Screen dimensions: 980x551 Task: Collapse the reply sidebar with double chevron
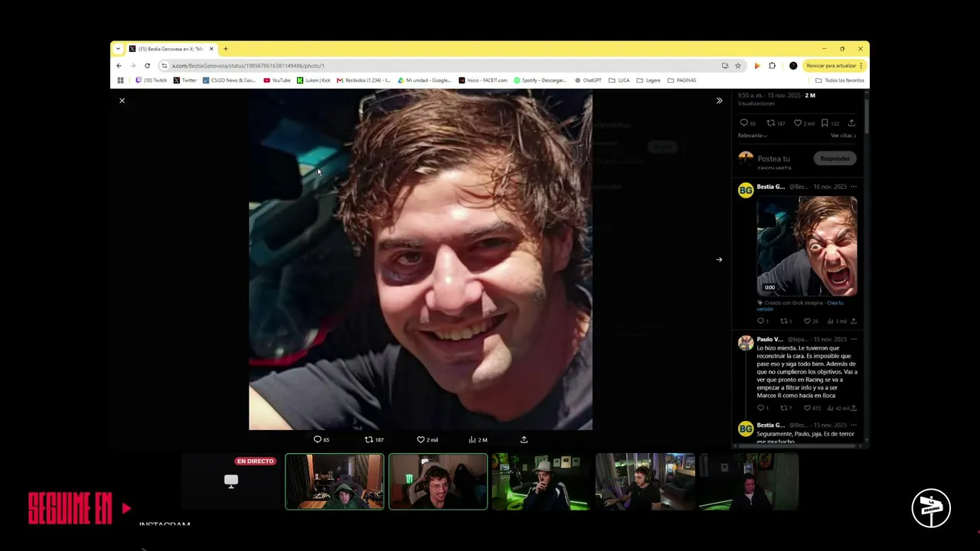(719, 100)
